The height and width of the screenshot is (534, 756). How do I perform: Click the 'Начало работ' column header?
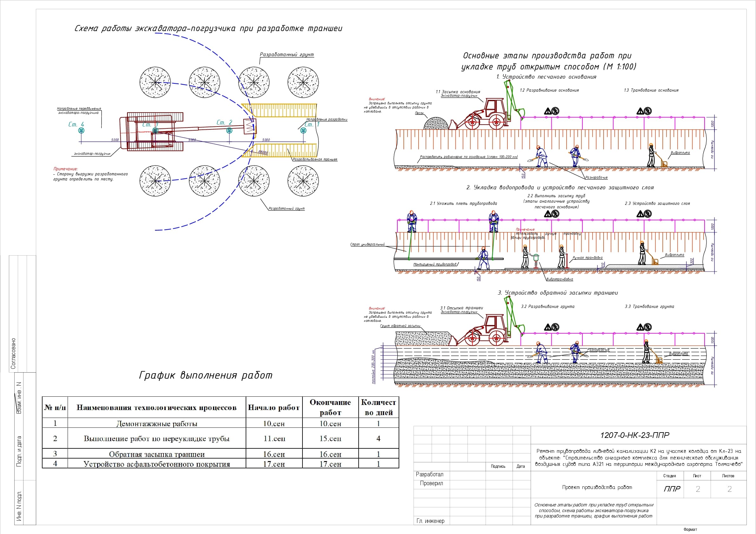click(274, 407)
